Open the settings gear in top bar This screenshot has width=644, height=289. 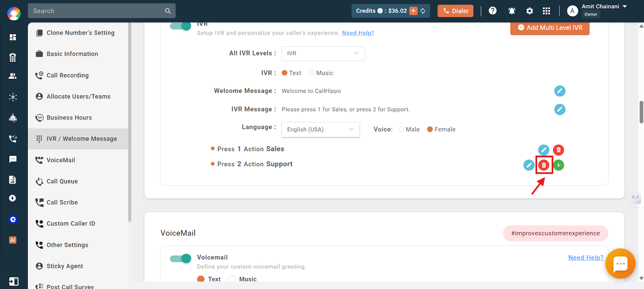tap(530, 11)
